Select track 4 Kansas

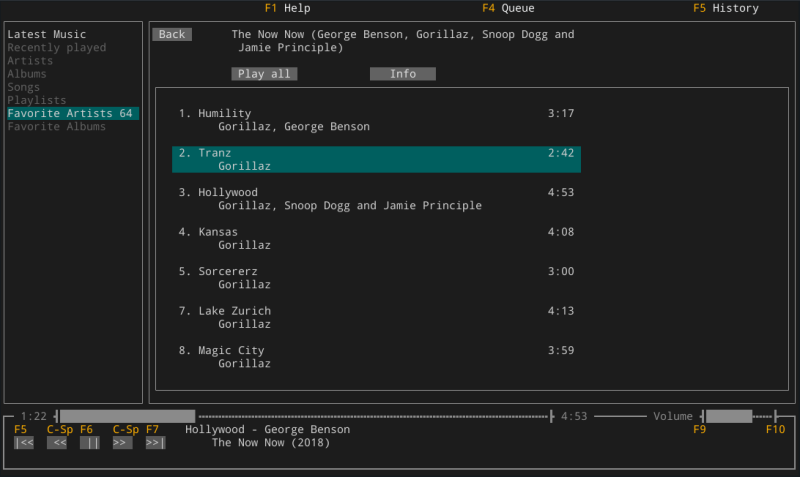coord(377,238)
